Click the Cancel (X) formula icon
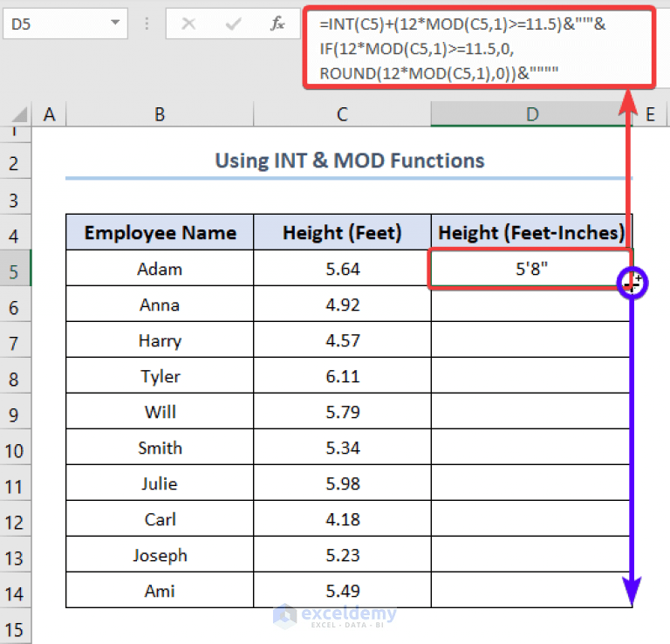Image resolution: width=670 pixels, height=644 pixels. 188,24
